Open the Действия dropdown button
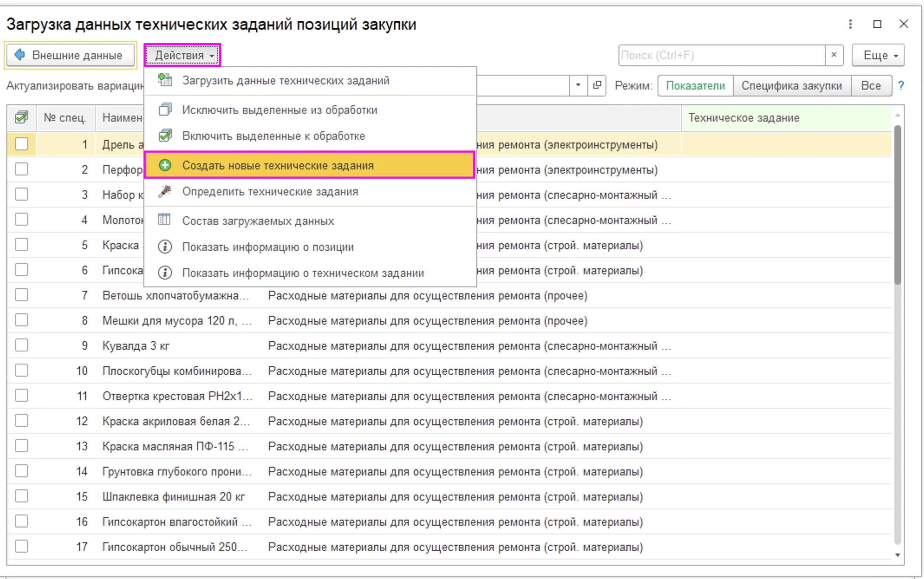This screenshot has height=579, width=924. click(182, 55)
